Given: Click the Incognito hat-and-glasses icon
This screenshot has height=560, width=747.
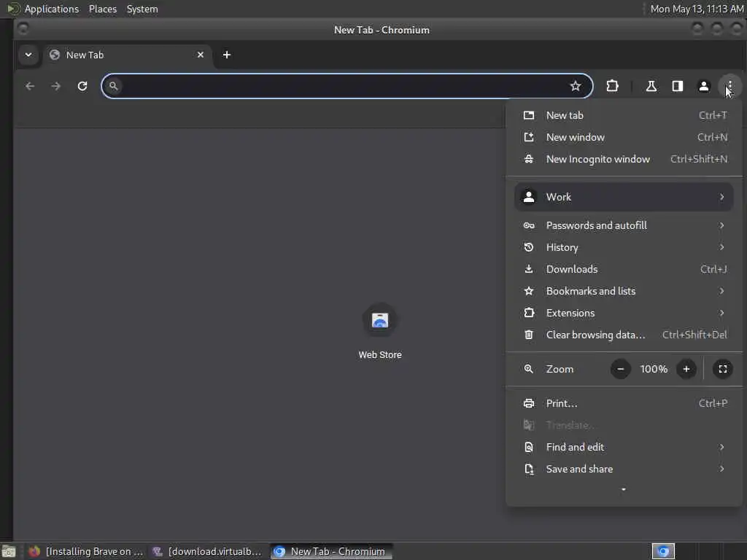Looking at the screenshot, I should (529, 159).
